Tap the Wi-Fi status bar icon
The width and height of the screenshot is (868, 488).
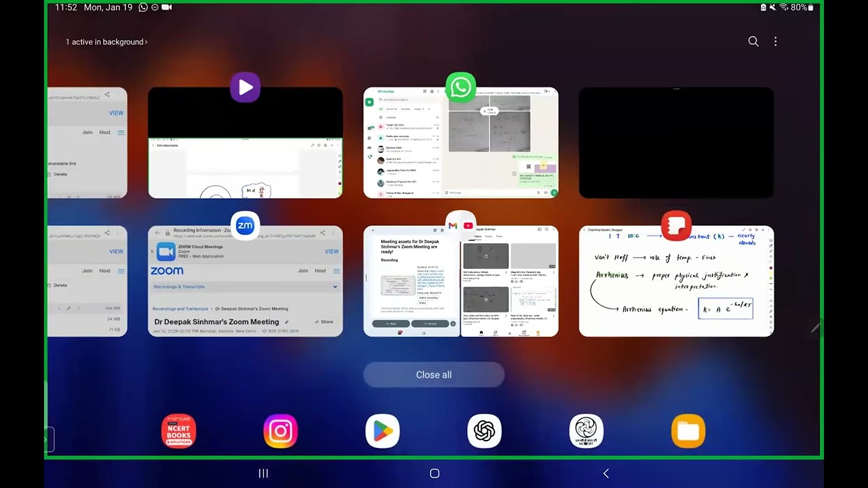pos(784,7)
